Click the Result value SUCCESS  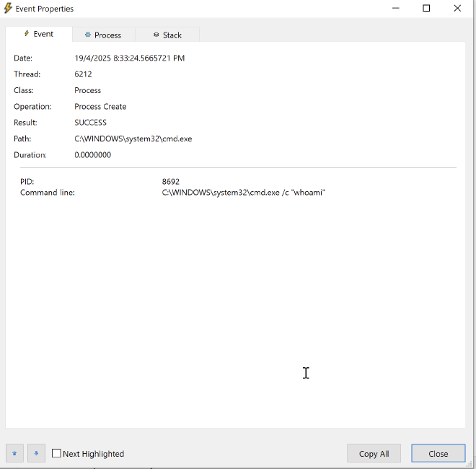coord(90,123)
